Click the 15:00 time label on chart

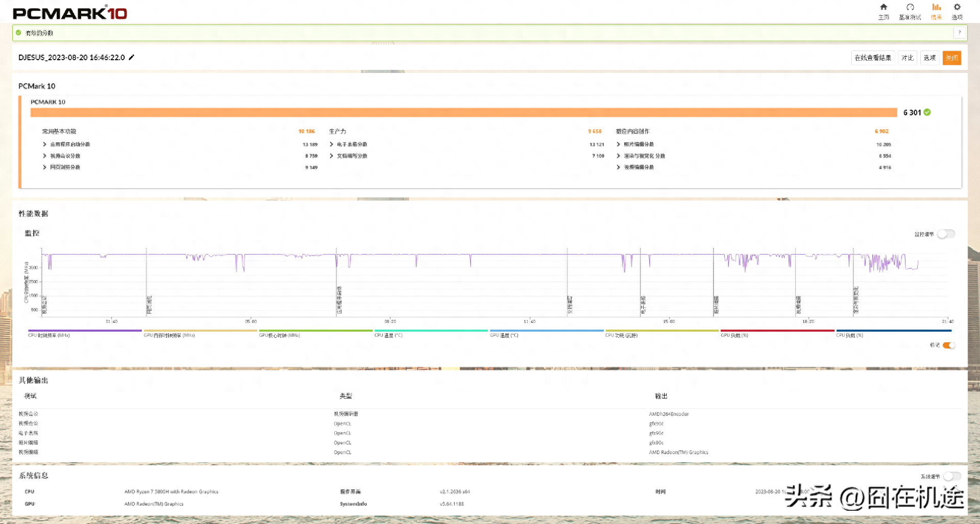coord(669,321)
